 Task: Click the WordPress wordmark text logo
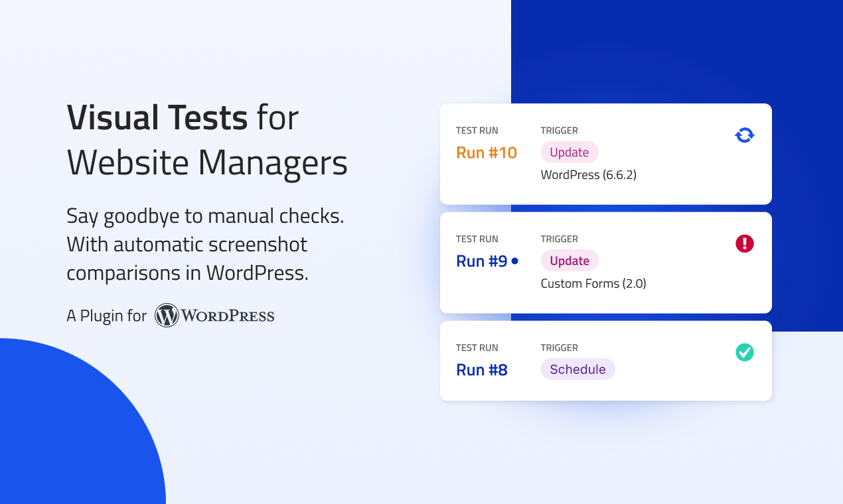pyautogui.click(x=228, y=316)
